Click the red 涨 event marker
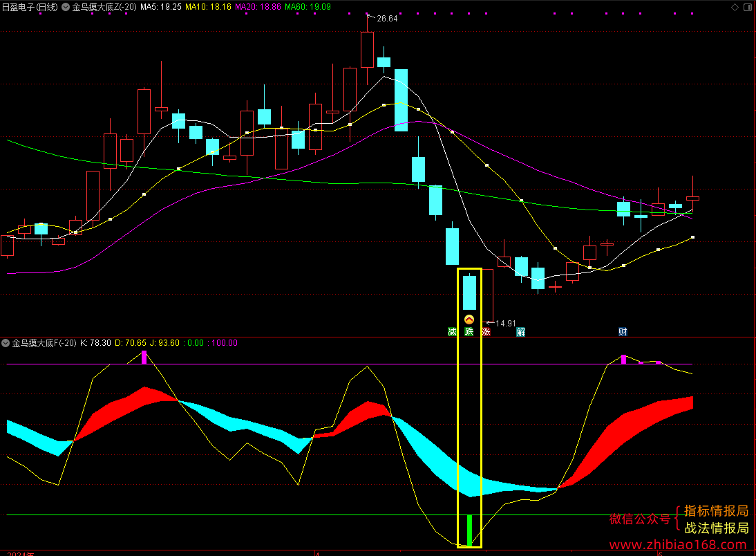Image resolution: width=756 pixels, height=556 pixels. coord(486,331)
